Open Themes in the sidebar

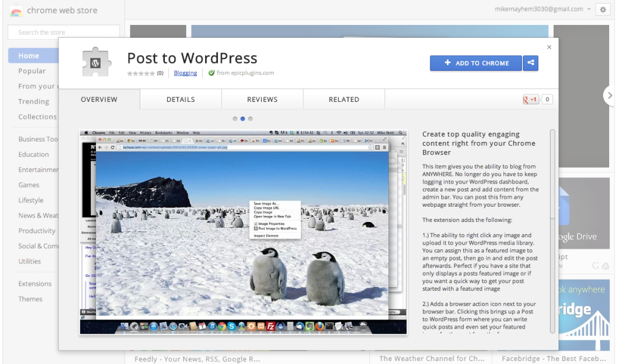pyautogui.click(x=31, y=299)
